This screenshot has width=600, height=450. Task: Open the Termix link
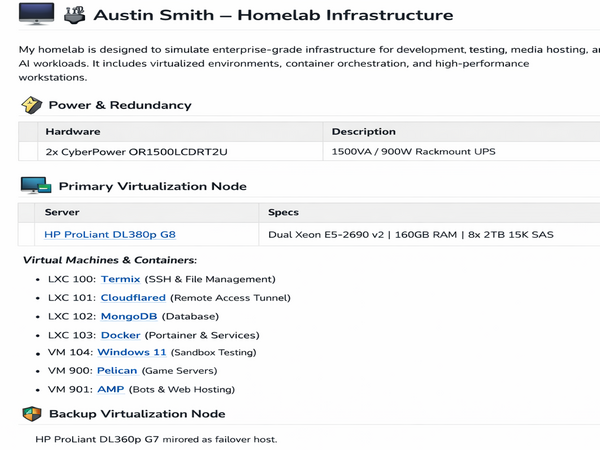pyautogui.click(x=121, y=279)
